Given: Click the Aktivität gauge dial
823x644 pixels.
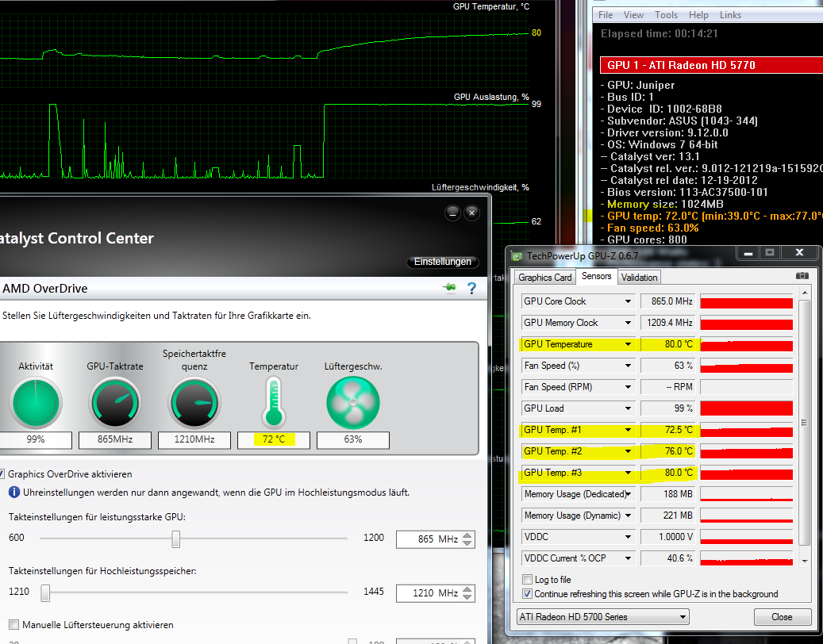Looking at the screenshot, I should point(35,403).
